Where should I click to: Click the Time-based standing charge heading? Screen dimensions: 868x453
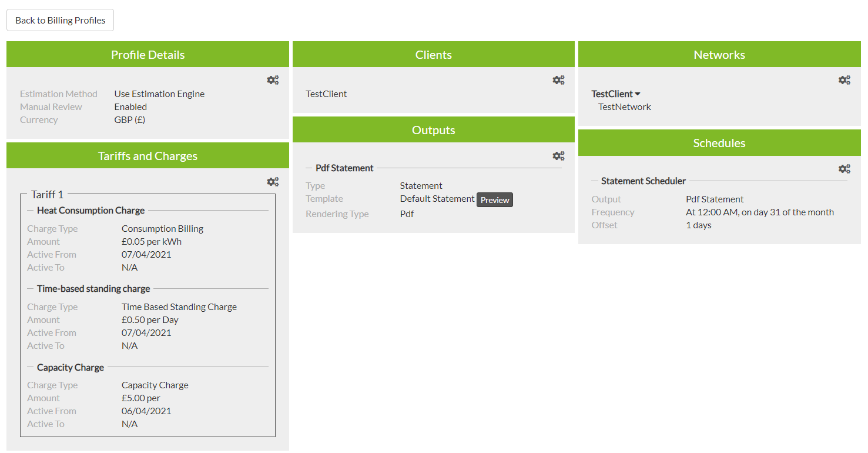tap(93, 288)
